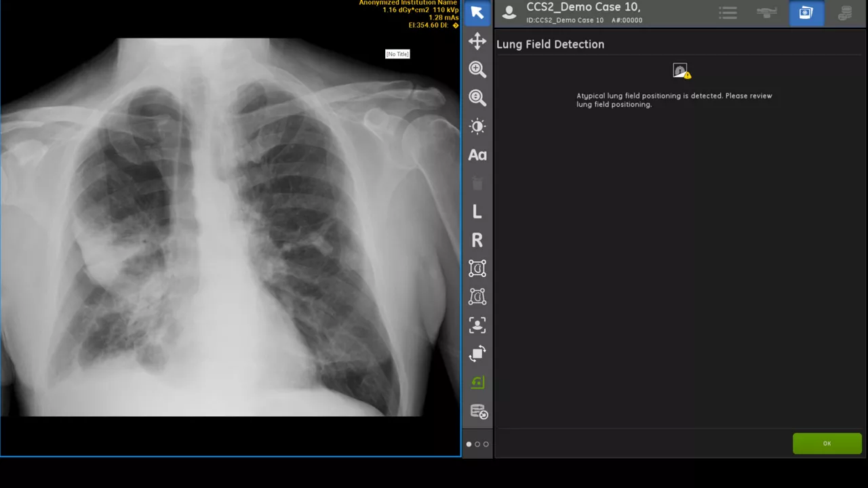868x488 pixels.
Task: Switch to second toolbar page dot
Action: click(477, 445)
